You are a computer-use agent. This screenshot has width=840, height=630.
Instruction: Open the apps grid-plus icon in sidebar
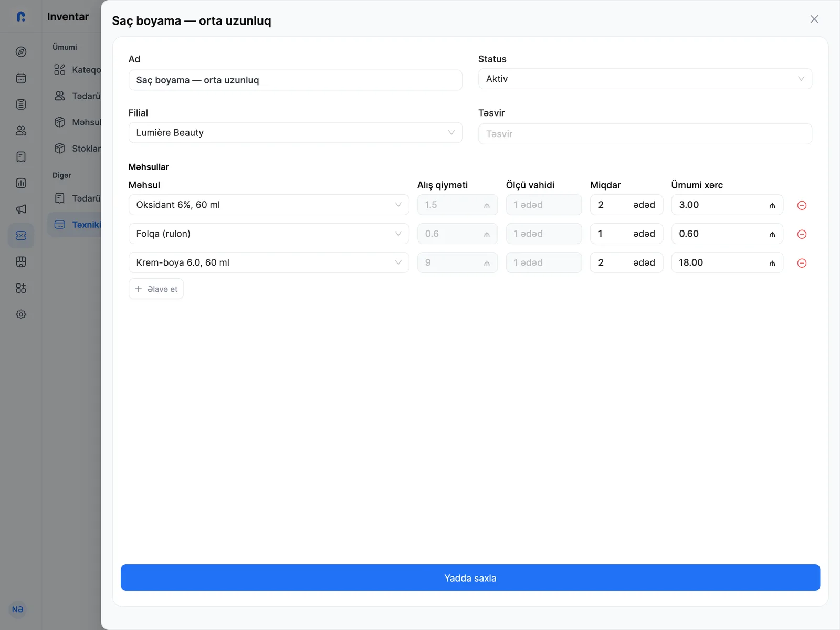[x=21, y=288]
